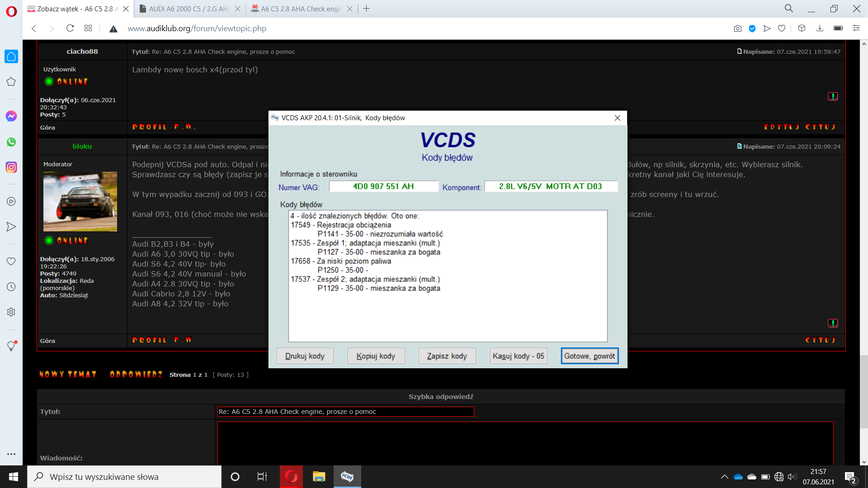The image size is (868, 488).
Task: Open the downloads icon in toolbar
Action: (x=820, y=28)
